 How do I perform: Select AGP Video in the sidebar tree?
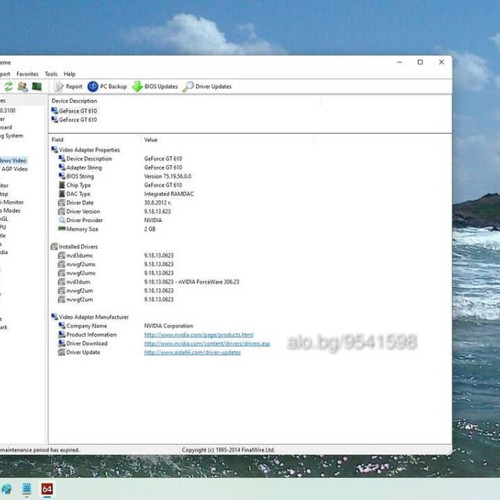tap(14, 169)
